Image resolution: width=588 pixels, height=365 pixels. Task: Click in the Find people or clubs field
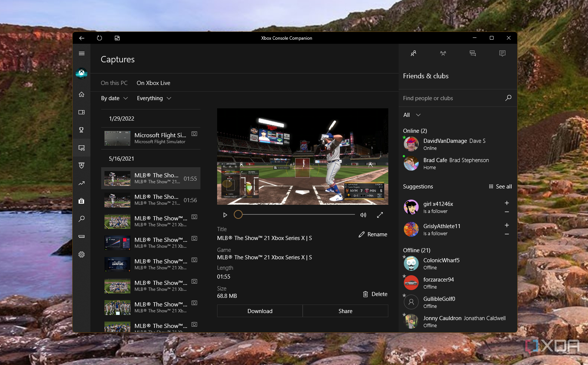click(x=452, y=98)
